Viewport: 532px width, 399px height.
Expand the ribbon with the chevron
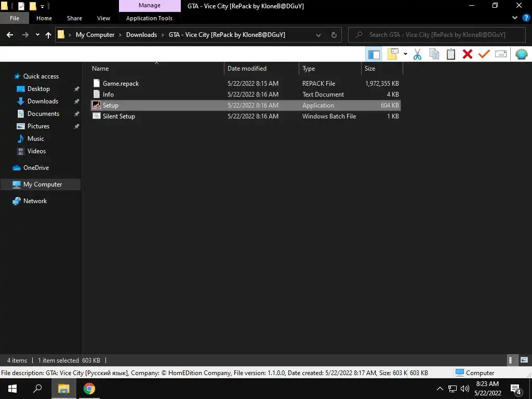(515, 18)
